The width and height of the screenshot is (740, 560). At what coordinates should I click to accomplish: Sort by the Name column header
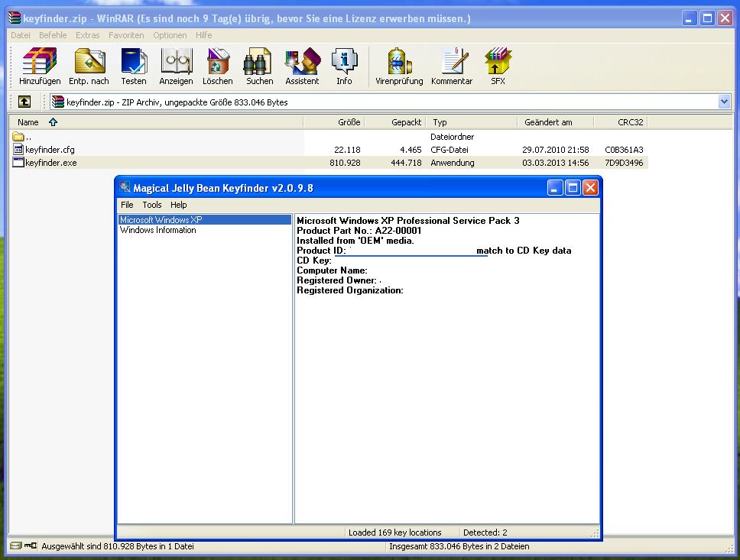tap(156, 122)
